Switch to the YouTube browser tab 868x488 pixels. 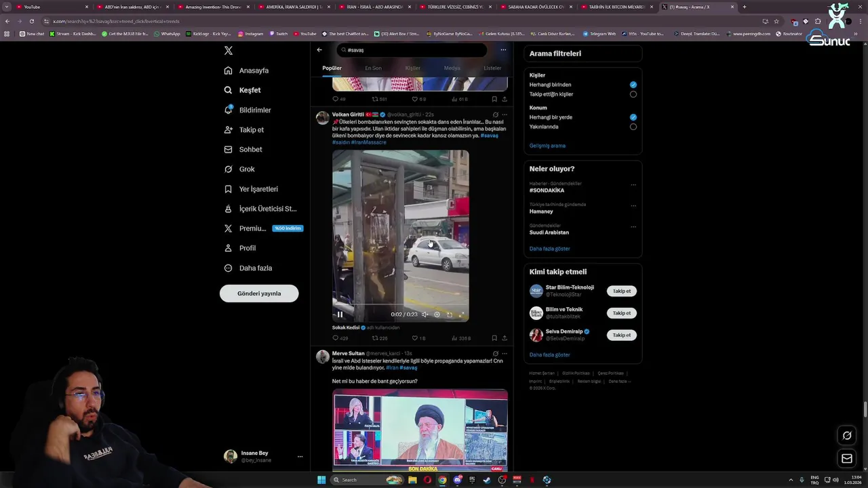pyautogui.click(x=52, y=7)
